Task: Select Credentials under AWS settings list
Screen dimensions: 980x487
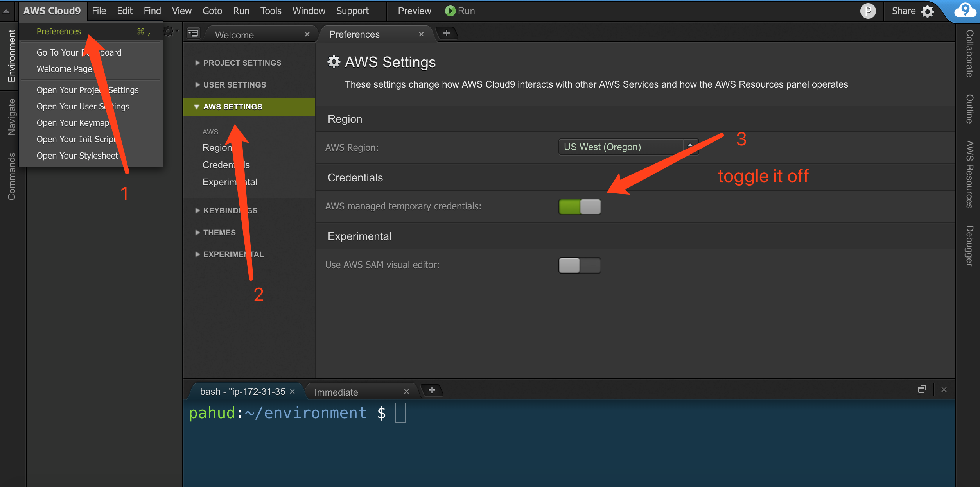Action: (219, 165)
